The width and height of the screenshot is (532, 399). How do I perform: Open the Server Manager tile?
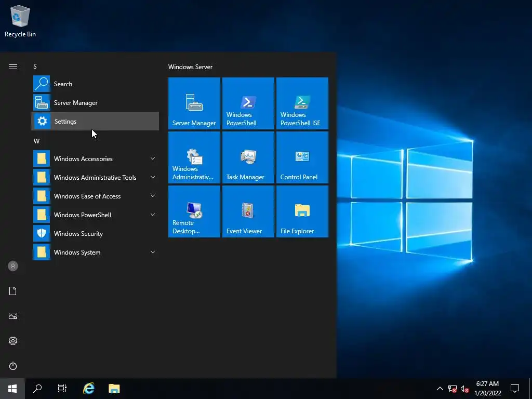(x=194, y=103)
